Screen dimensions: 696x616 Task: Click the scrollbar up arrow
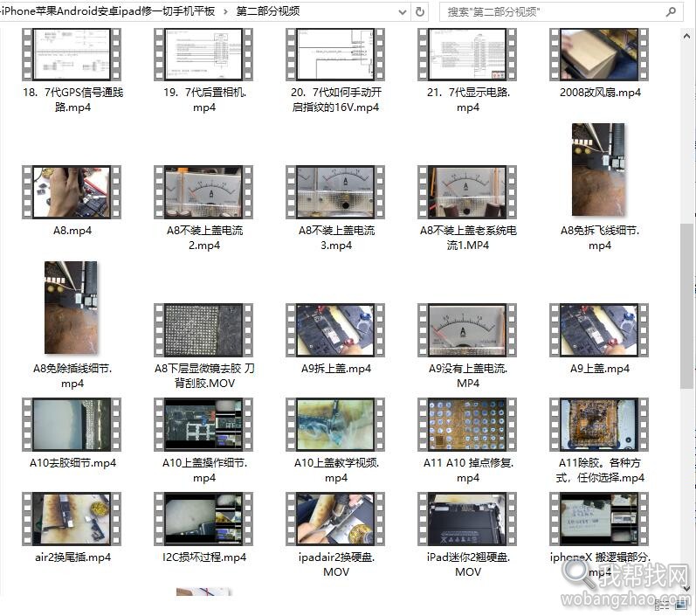[x=686, y=37]
